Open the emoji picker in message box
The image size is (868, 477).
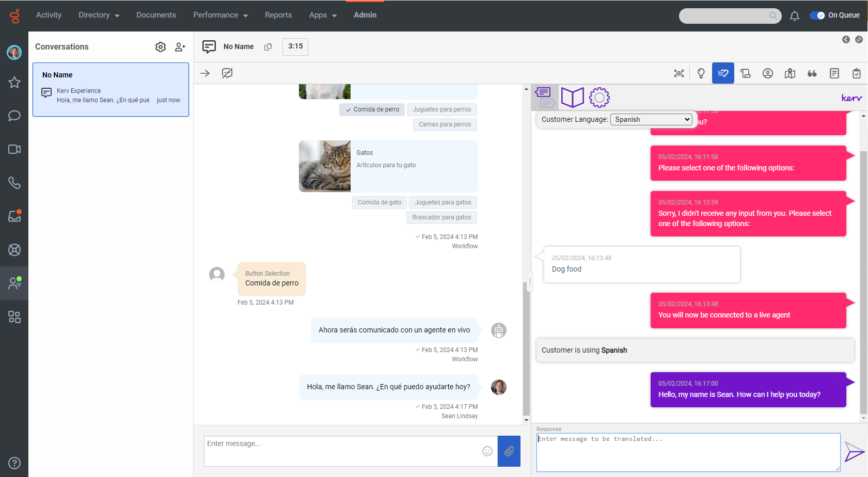(x=487, y=451)
